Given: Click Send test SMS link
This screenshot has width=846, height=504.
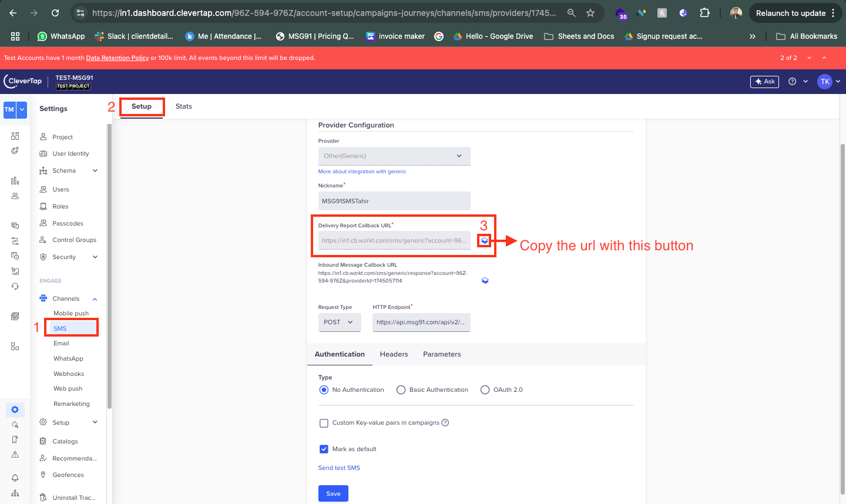Looking at the screenshot, I should (x=339, y=468).
